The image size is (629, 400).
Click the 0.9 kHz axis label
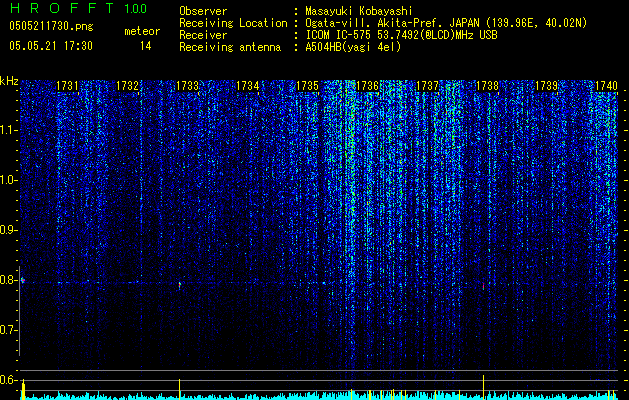click(8, 230)
